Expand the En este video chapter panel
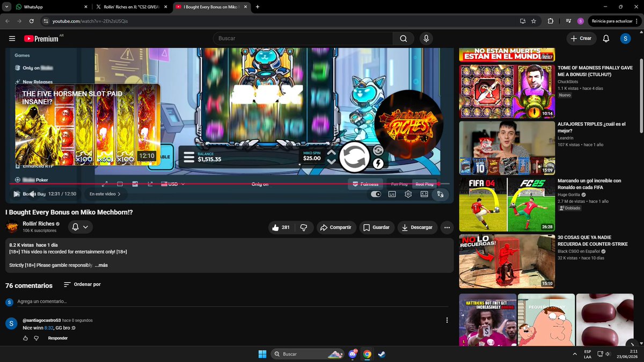The width and height of the screenshot is (644, 362). (105, 194)
